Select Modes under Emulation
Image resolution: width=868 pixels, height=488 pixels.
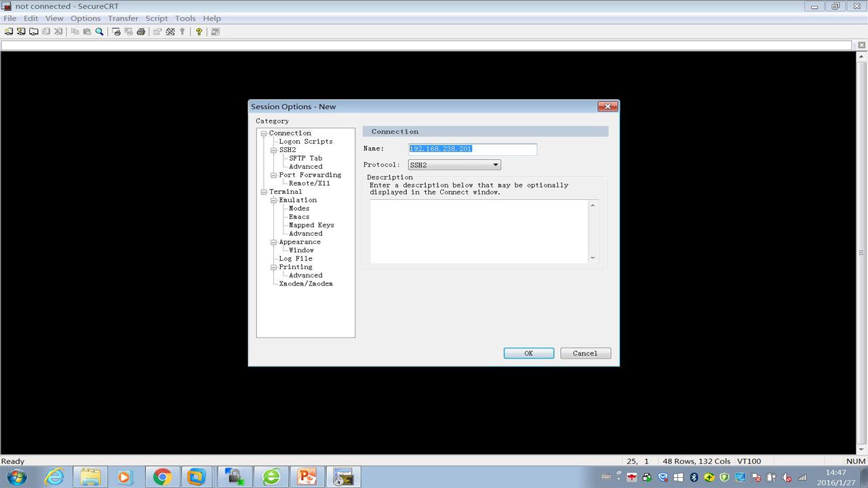299,208
